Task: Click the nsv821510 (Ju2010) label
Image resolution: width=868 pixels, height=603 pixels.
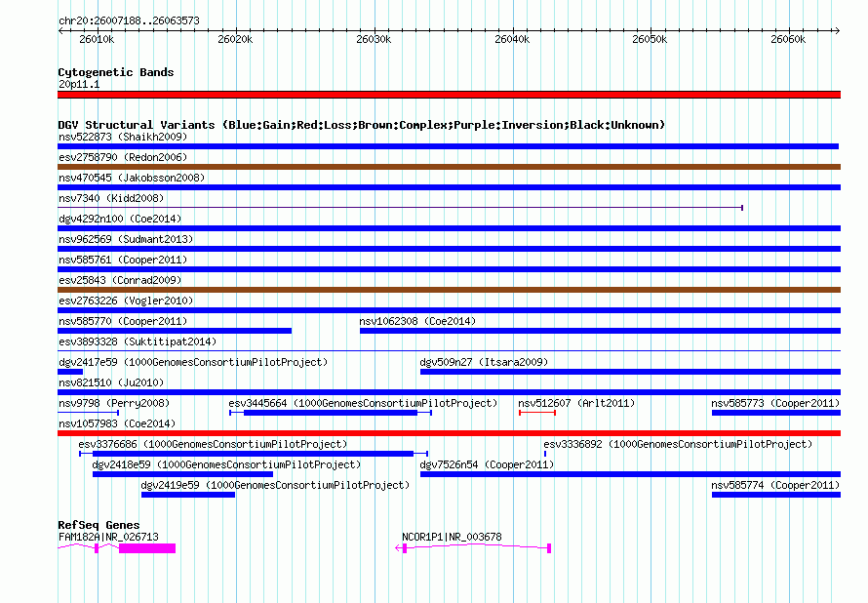Action: tap(111, 382)
